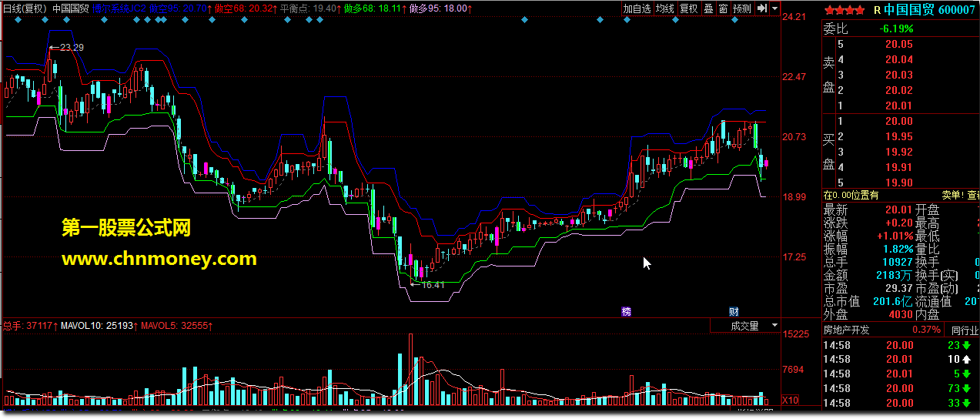This screenshot has width=980, height=419.
Task: Select stock name 中国国贸 in quote panel
Action: tap(910, 10)
